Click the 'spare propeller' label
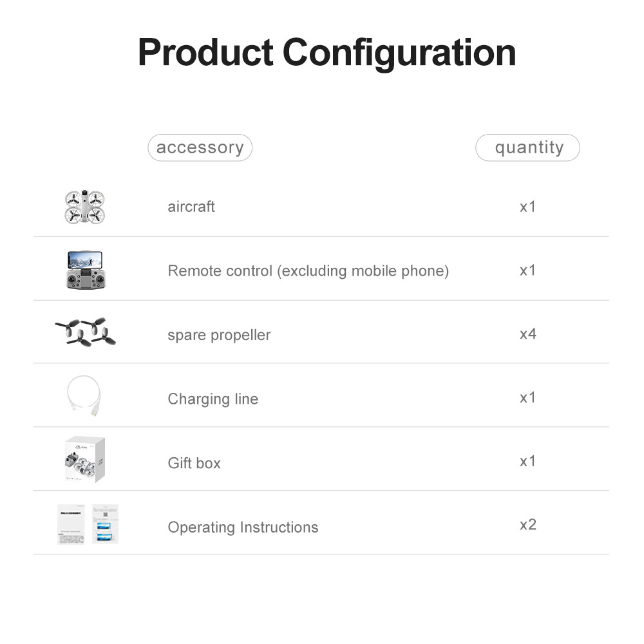 click(x=219, y=335)
